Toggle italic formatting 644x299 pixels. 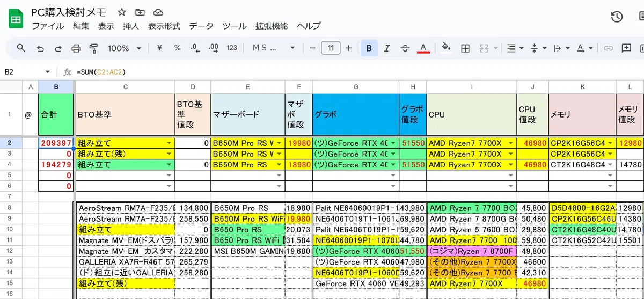pyautogui.click(x=387, y=48)
